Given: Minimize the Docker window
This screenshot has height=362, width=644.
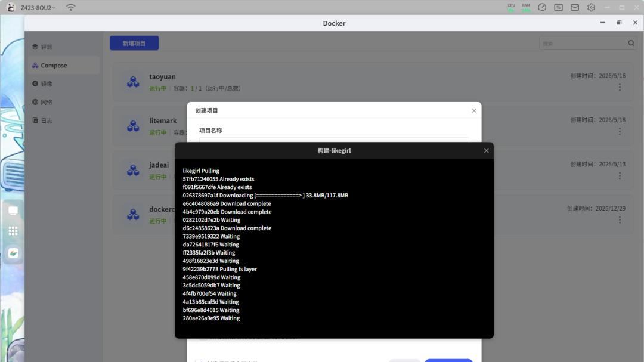Looking at the screenshot, I should coord(602,23).
